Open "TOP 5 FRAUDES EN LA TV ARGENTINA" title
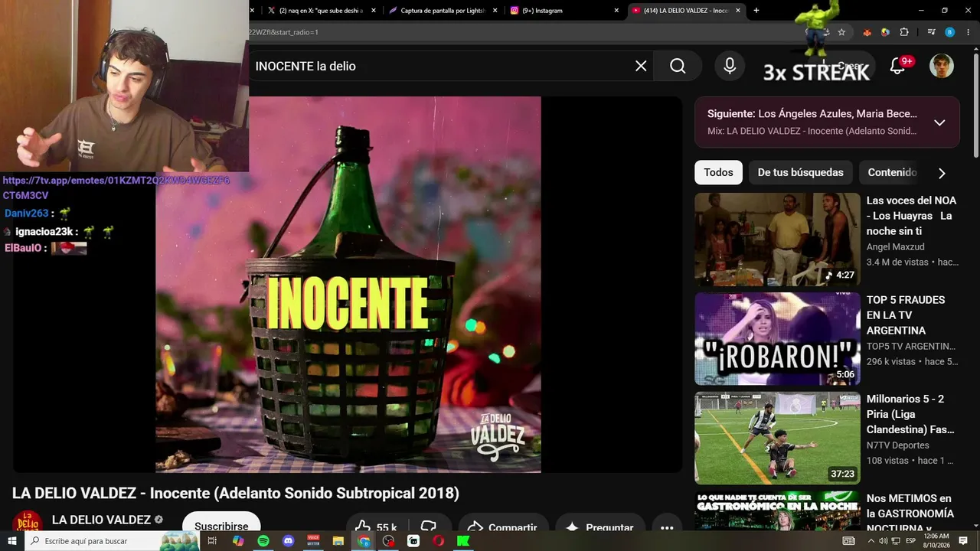This screenshot has width=980, height=551. 906,315
